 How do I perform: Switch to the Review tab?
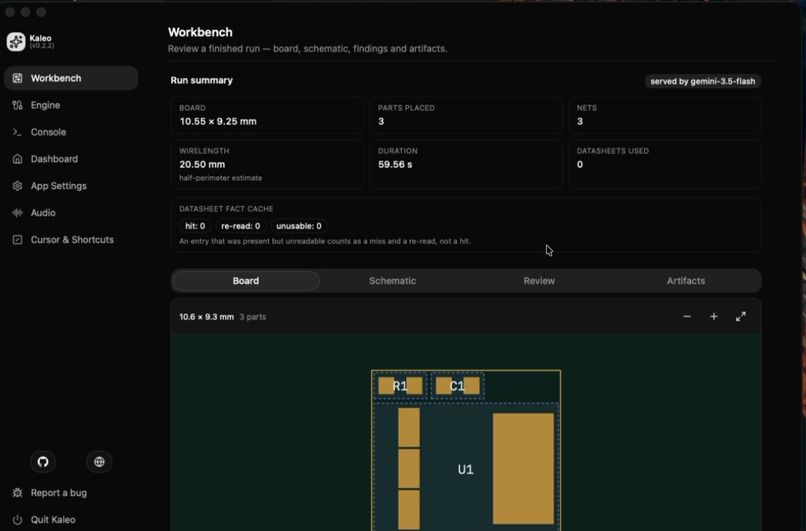[539, 281]
